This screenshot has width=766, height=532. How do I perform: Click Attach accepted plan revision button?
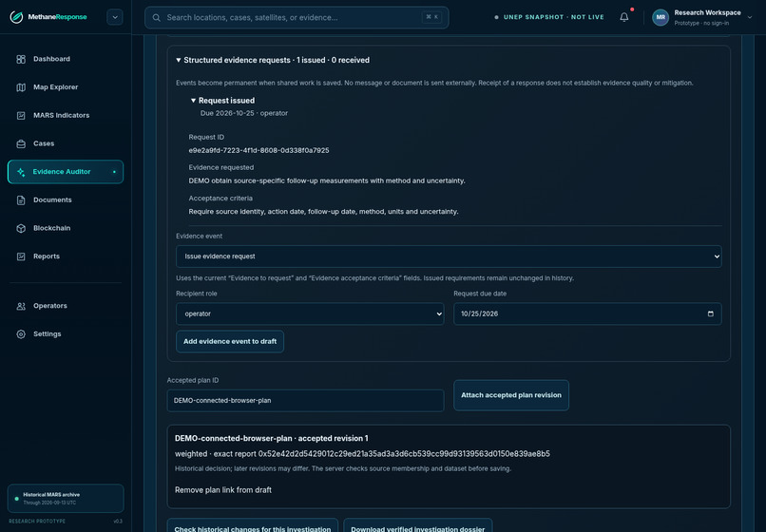point(511,395)
